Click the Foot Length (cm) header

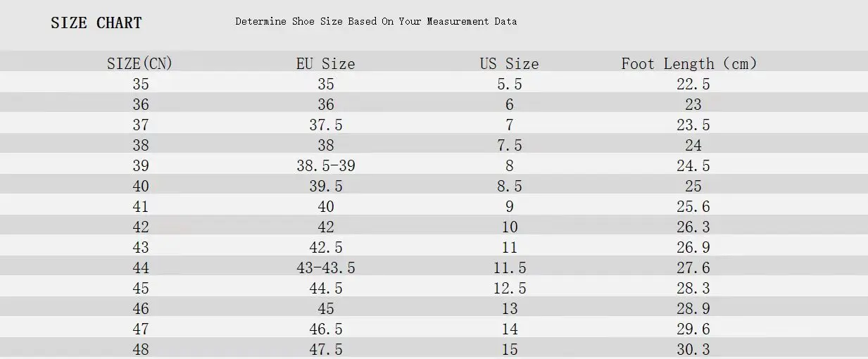(689, 63)
